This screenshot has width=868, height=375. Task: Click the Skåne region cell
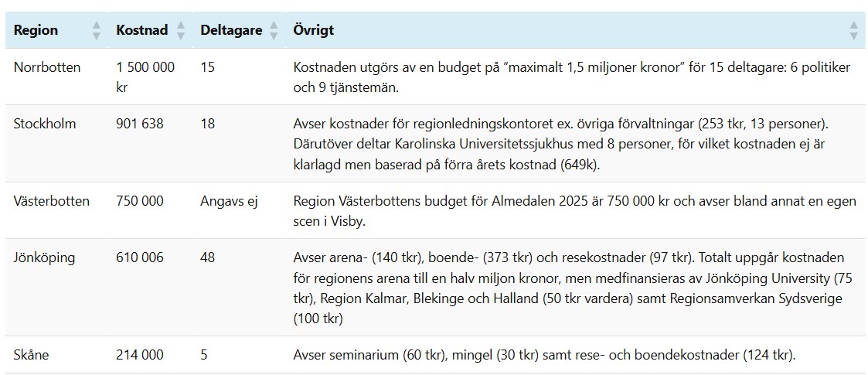point(32,355)
